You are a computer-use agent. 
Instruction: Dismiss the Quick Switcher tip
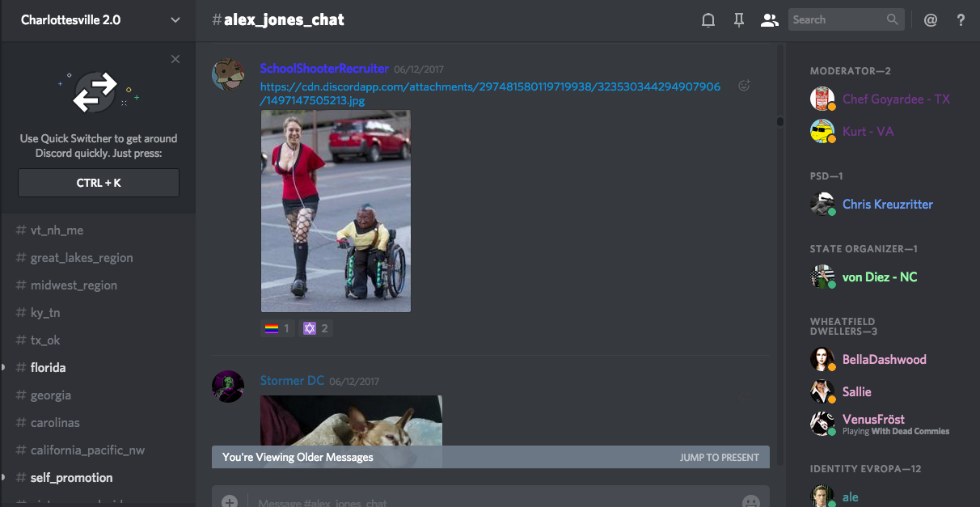click(x=175, y=59)
